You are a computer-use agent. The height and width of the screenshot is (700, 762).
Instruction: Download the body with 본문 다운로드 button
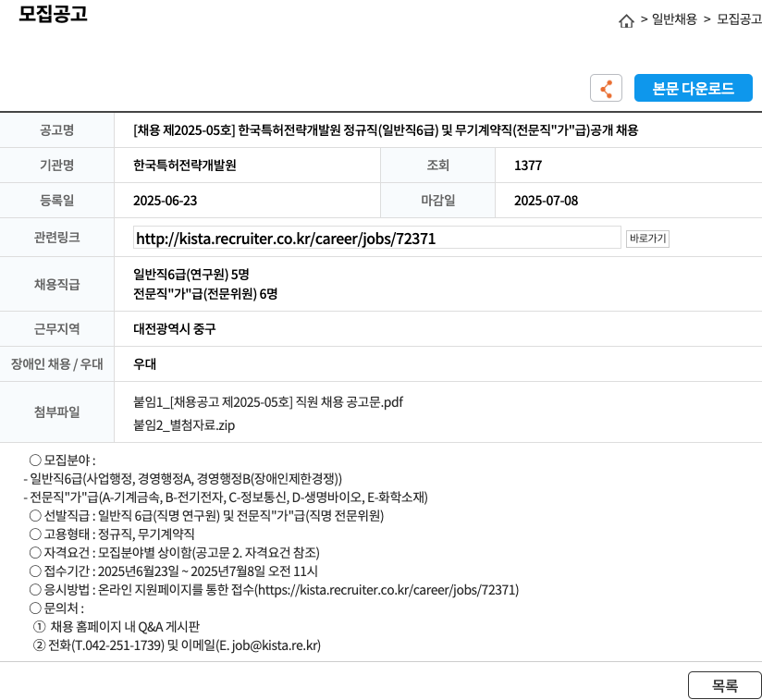[693, 88]
